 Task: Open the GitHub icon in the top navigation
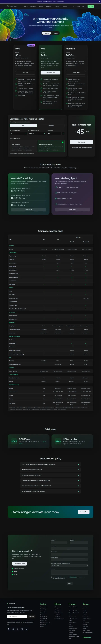74,6
